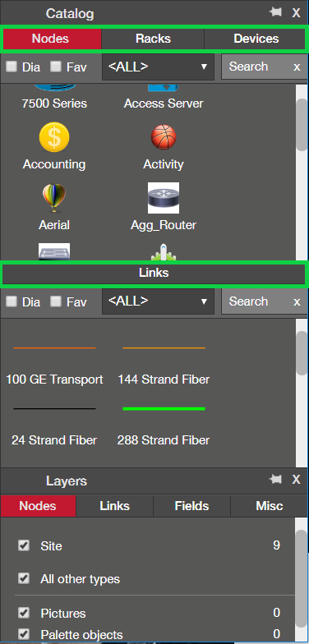309x644 pixels.
Task: Collapse the Links section header
Action: 154,273
